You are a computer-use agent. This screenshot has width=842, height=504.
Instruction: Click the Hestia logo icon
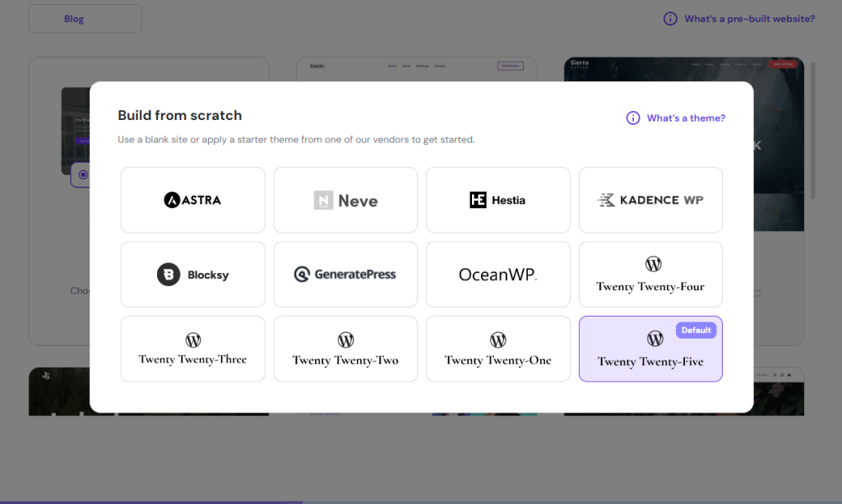click(x=478, y=200)
